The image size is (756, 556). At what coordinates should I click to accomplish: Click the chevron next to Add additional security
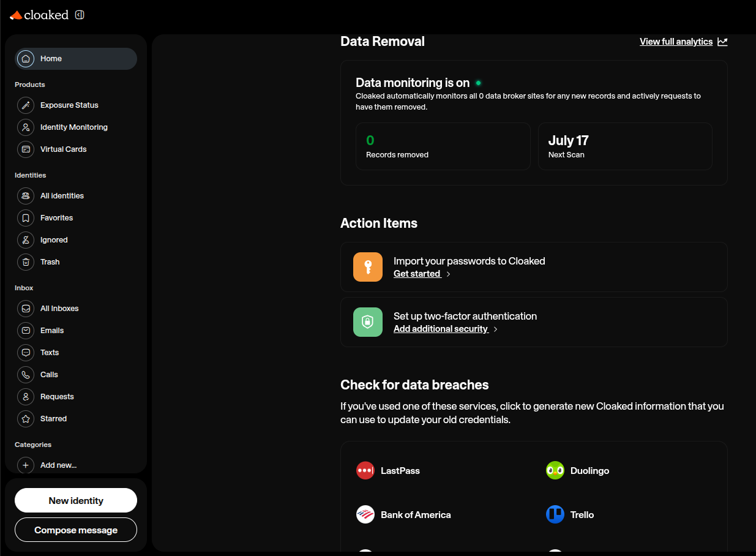click(496, 329)
